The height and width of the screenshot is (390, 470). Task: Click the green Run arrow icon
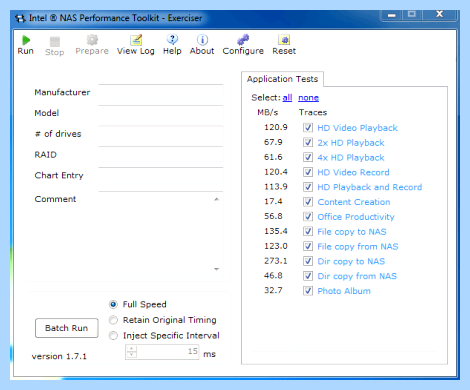click(26, 40)
